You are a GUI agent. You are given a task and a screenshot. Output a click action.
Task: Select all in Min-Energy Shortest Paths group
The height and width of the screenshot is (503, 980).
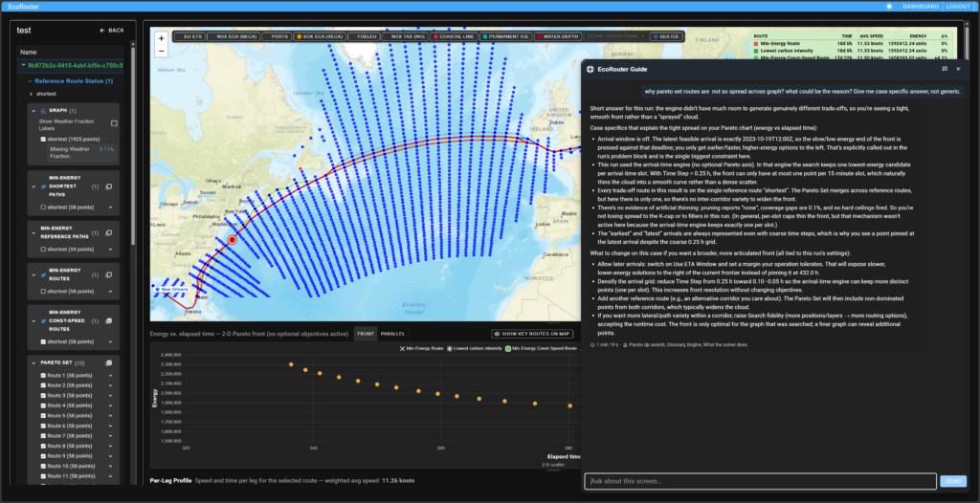pyautogui.click(x=108, y=186)
